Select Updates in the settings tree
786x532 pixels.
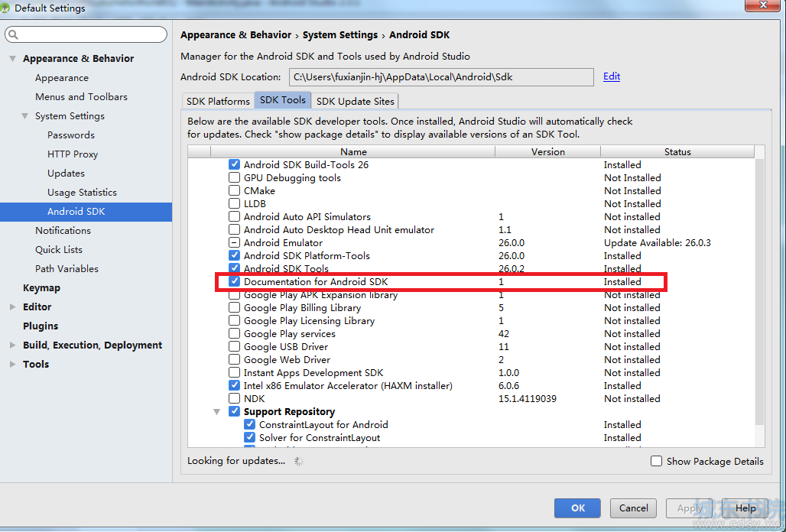(x=67, y=174)
